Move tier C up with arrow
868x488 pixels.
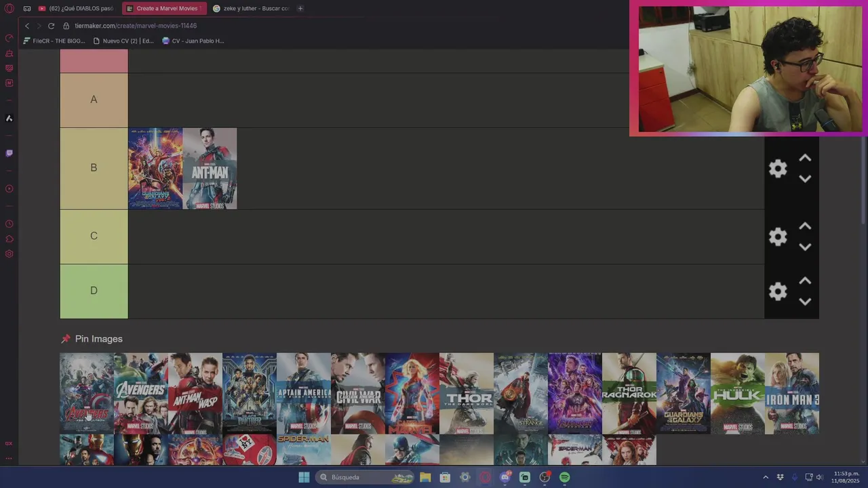click(805, 226)
